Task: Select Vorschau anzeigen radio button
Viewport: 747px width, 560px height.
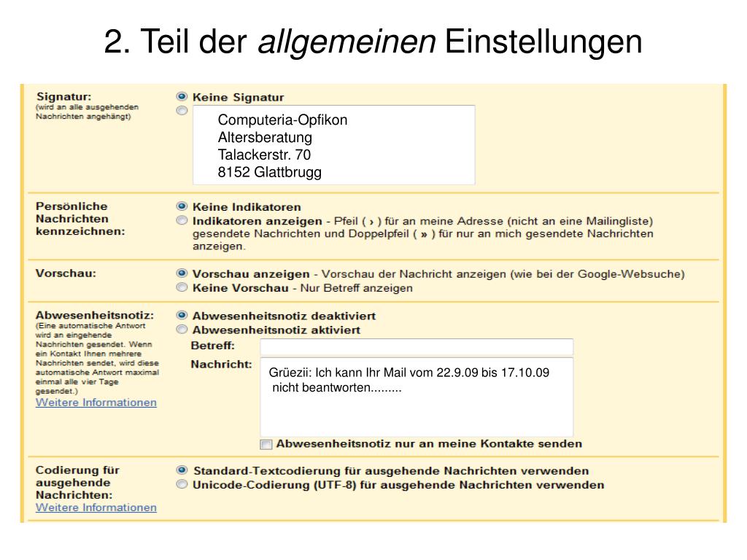Action: [x=182, y=273]
